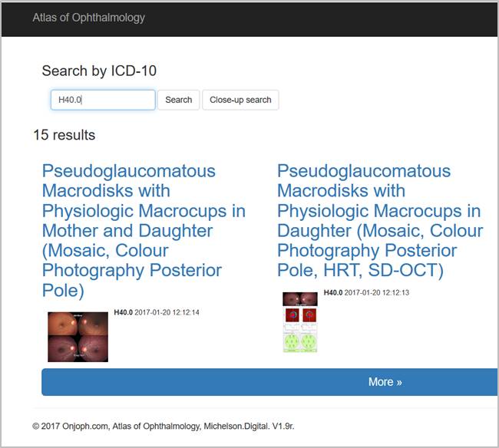Click the white HRT graph panels in the second thumbnail

tap(299, 328)
